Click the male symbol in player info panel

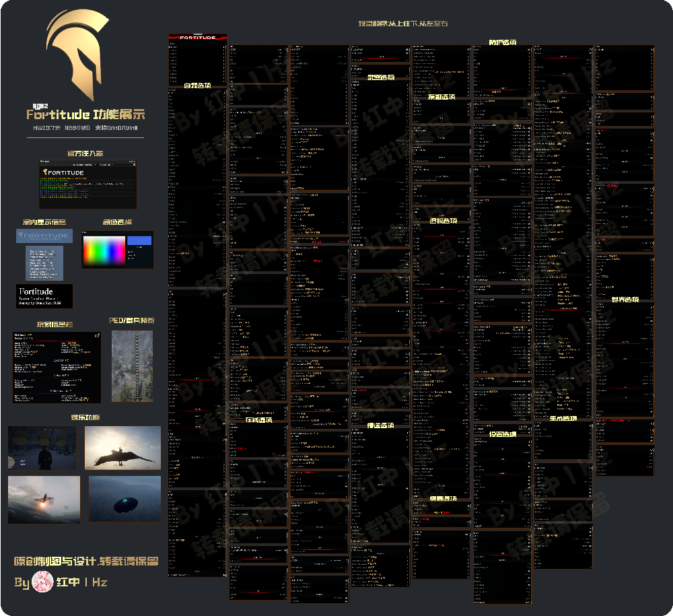tap(96, 335)
